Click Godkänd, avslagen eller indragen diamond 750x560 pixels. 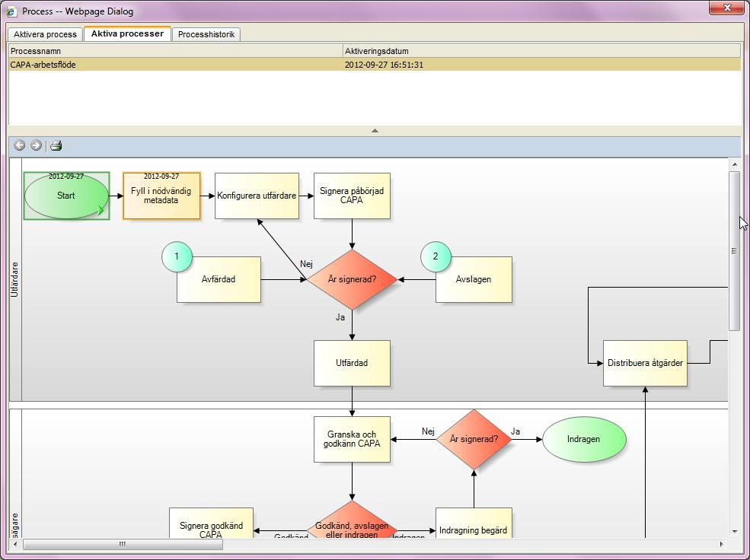[x=352, y=521]
